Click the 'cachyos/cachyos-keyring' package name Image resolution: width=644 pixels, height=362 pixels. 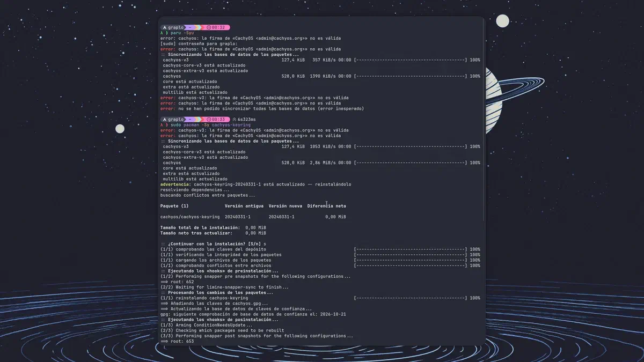click(190, 217)
